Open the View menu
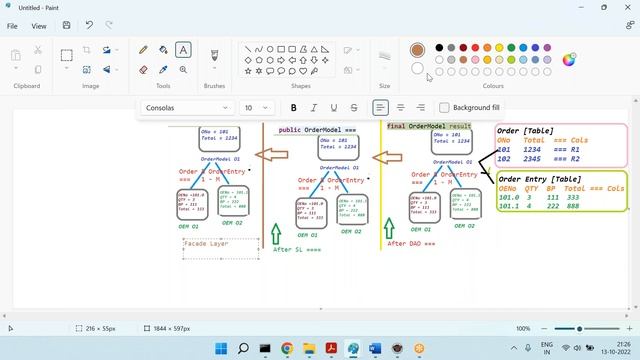Screen dimensions: 640x360 (39, 26)
